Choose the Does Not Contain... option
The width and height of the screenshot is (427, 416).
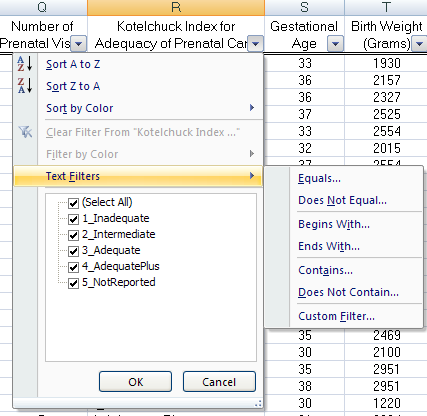[348, 292]
